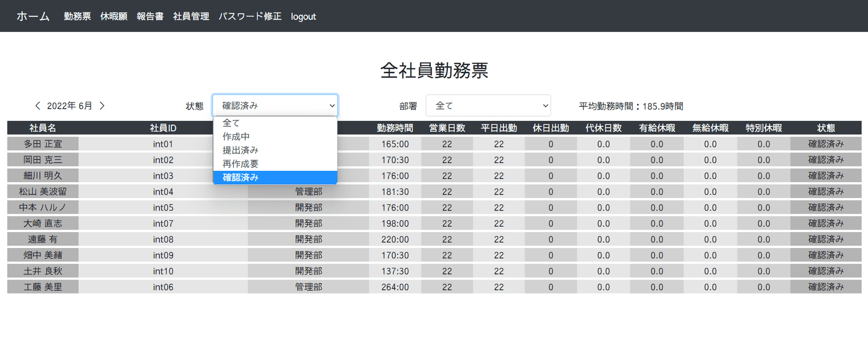This screenshot has width=868, height=338.
Task: Click the logout link
Action: pyautogui.click(x=303, y=17)
